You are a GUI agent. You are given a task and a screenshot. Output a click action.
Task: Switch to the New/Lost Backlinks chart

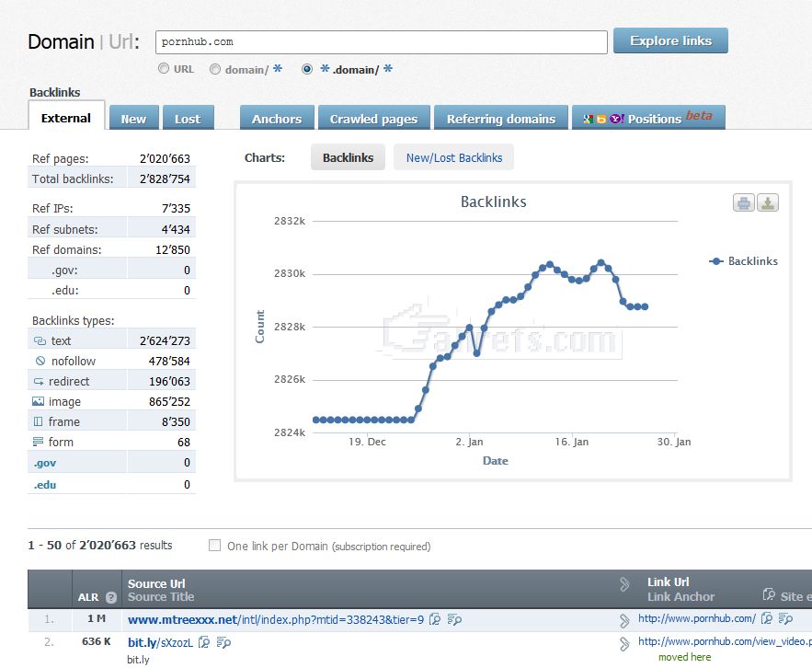pyautogui.click(x=453, y=157)
